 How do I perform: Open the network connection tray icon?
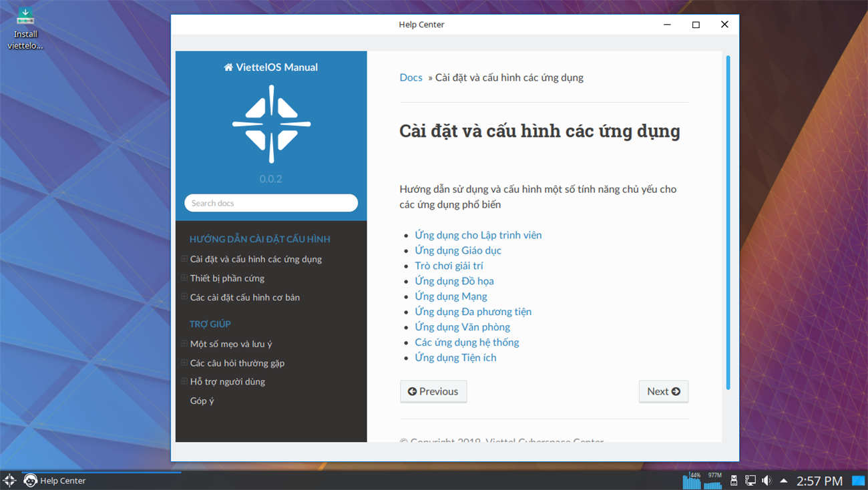750,481
